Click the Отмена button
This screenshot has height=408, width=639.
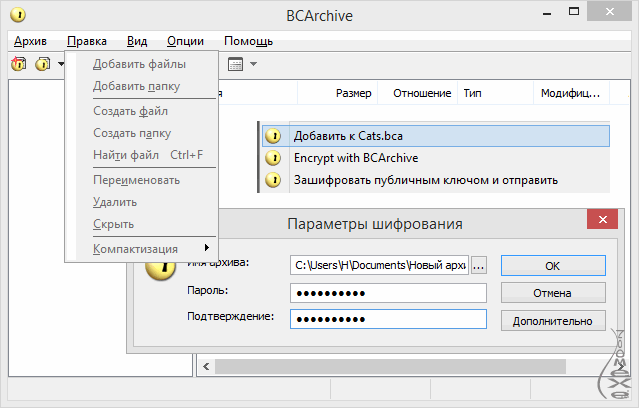coord(553,293)
